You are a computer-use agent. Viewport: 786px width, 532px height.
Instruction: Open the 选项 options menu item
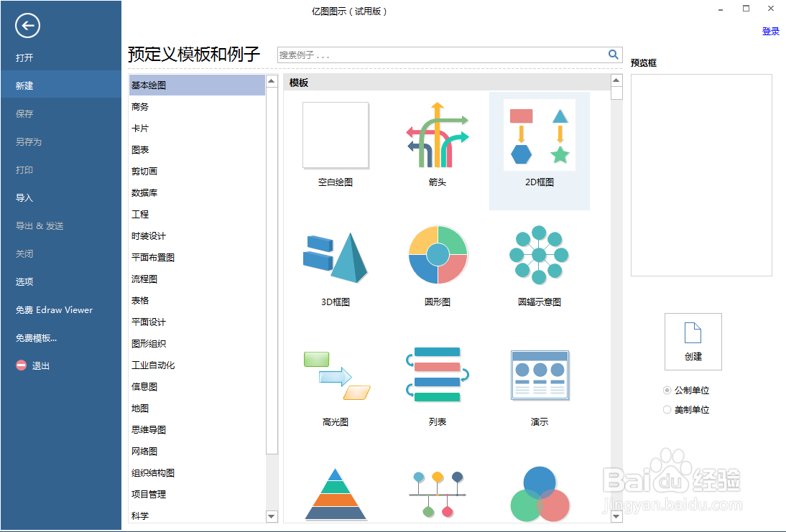(x=60, y=282)
